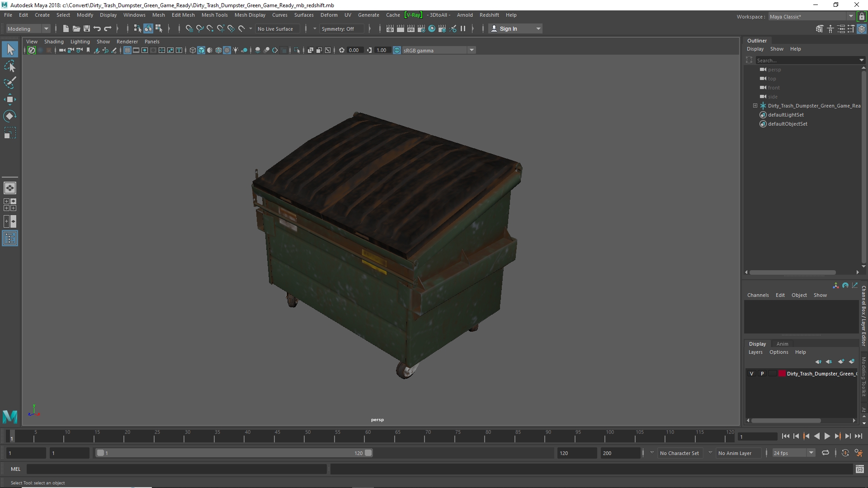868x488 pixels.
Task: Toggle auto keyframe button
Action: (x=845, y=453)
